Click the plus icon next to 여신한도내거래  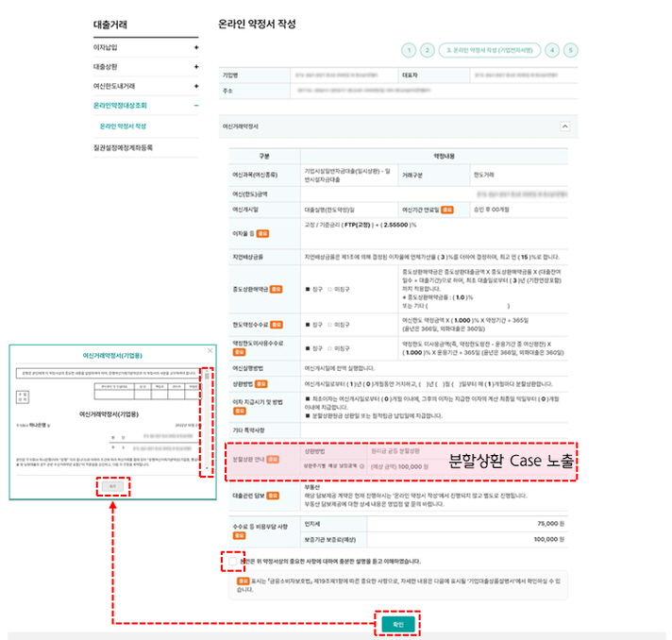(196, 86)
